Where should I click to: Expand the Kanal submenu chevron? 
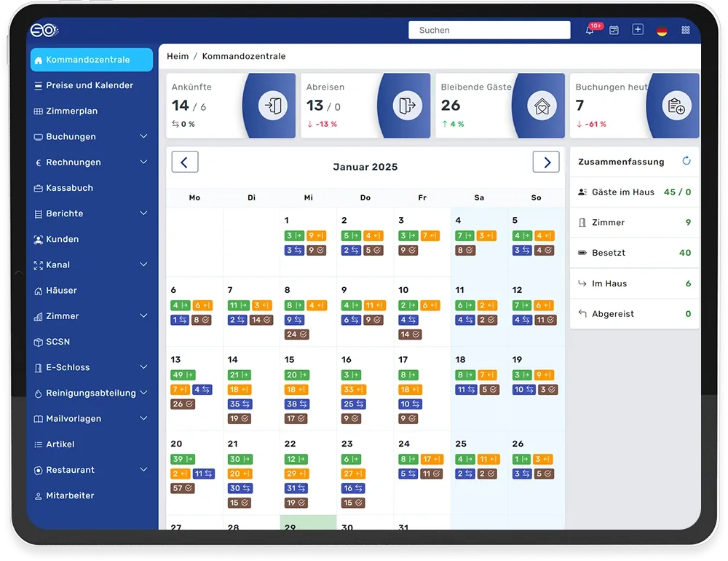(144, 264)
